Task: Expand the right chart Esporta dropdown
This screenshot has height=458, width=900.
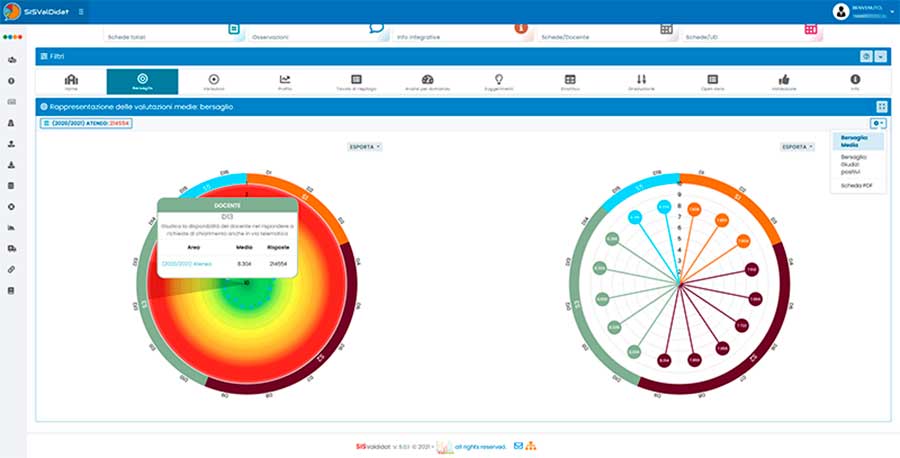Action: tap(797, 147)
